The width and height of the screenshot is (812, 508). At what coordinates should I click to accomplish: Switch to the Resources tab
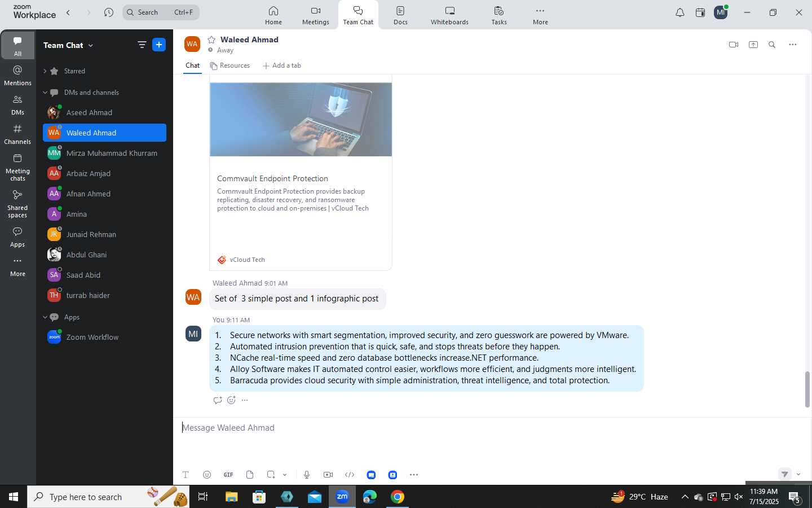(x=230, y=65)
